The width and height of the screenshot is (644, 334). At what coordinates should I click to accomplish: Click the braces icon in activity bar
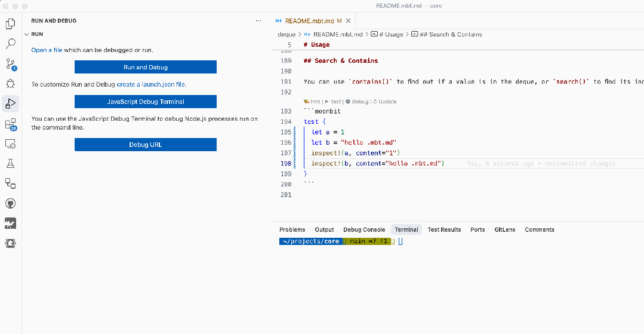coord(11,244)
